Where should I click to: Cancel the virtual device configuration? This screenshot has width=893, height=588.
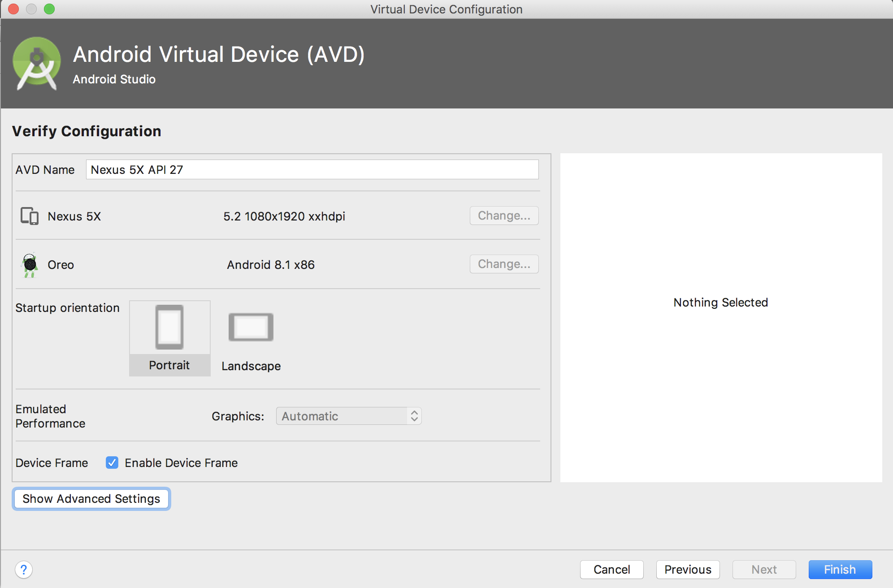coord(611,570)
